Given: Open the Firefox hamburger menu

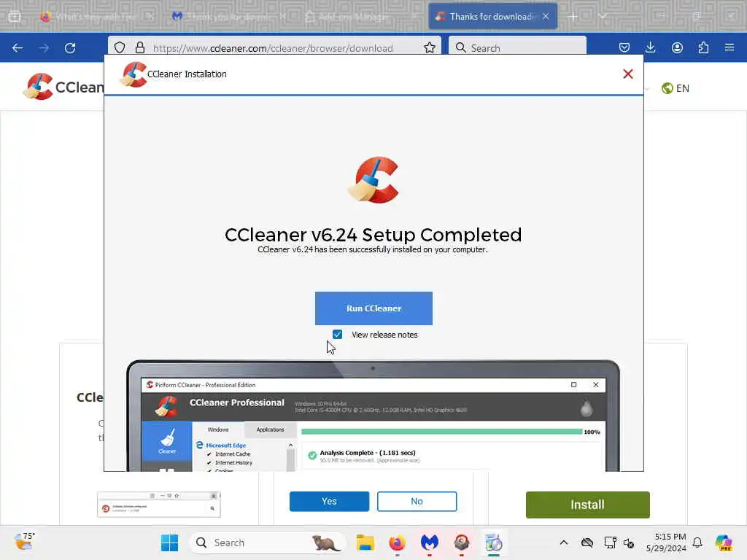Looking at the screenshot, I should point(729,47).
